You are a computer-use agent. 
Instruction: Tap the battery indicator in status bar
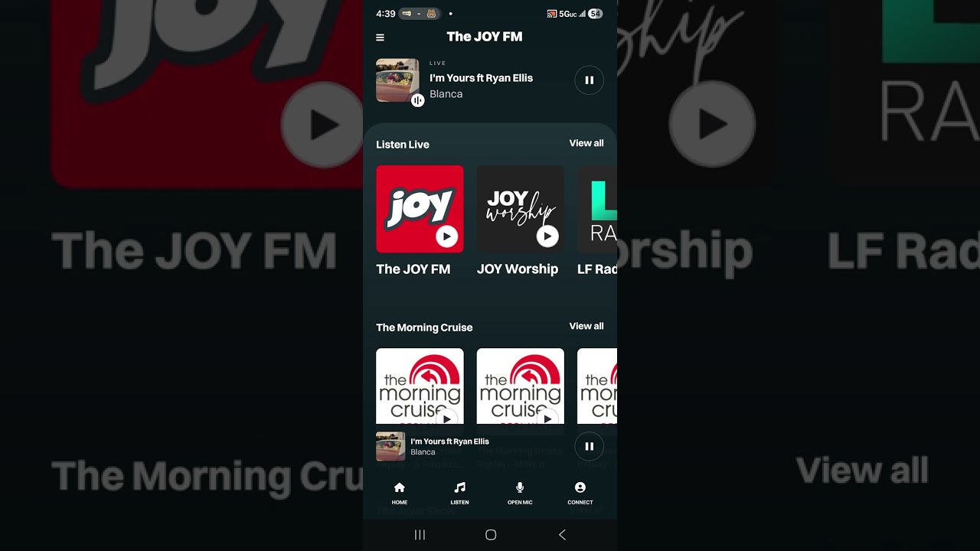[595, 14]
